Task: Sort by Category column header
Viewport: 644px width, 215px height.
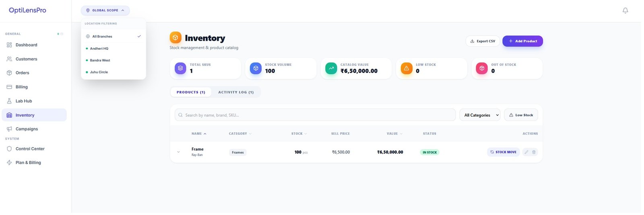Action: point(240,134)
